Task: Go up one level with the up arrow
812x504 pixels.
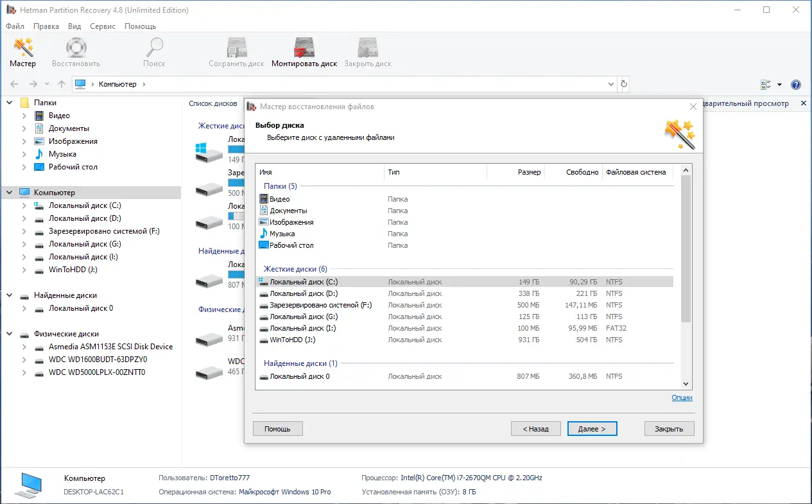Action: 62,84
